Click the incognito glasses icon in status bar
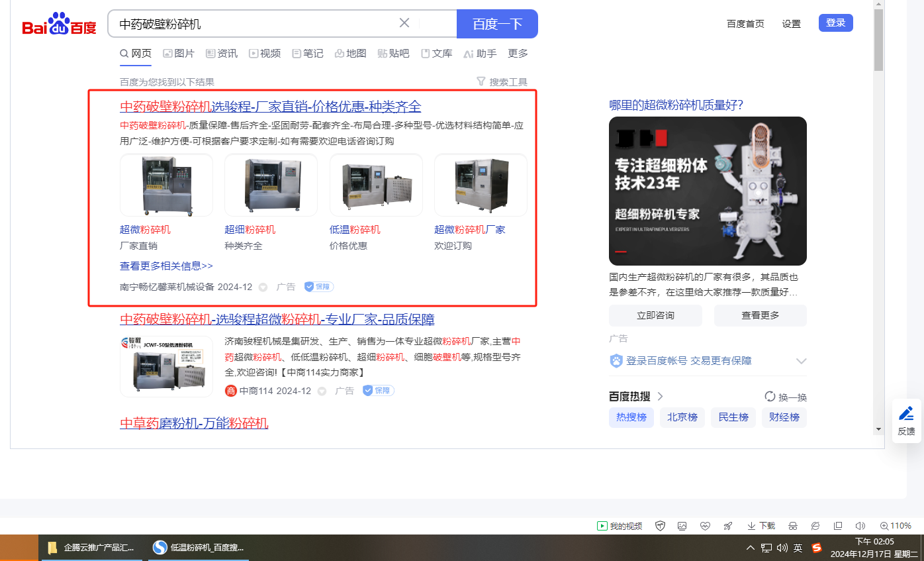Screen dimensions: 924x561 (793, 526)
